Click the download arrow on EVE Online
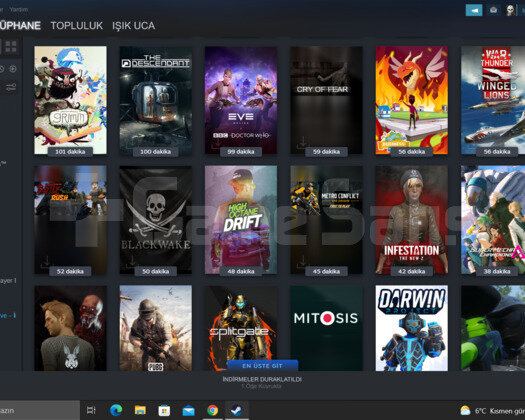Viewport: 525px width, 420px height. click(217, 143)
